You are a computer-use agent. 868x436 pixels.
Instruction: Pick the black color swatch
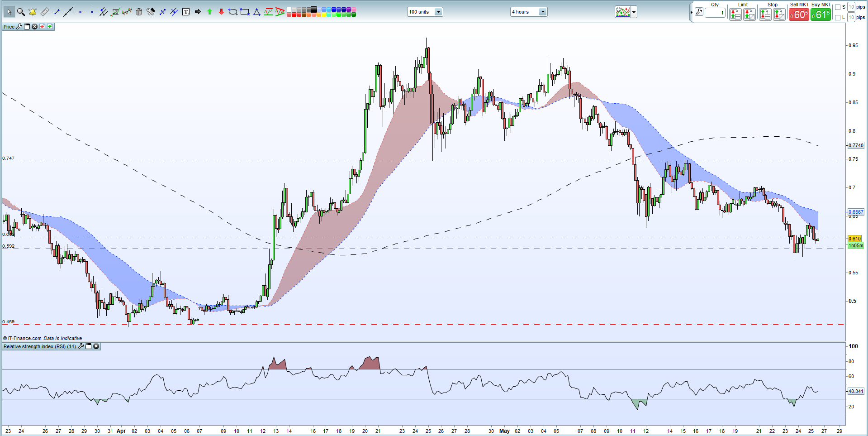pyautogui.click(x=314, y=9)
